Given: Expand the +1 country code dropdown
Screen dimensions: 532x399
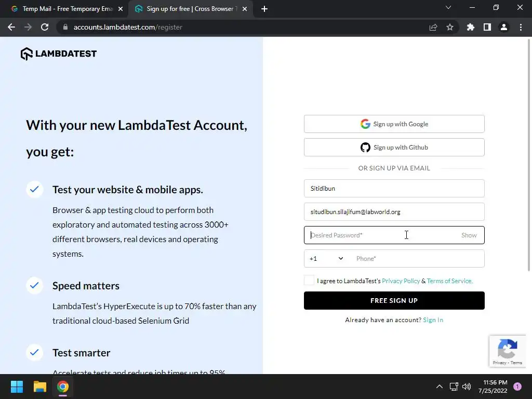Looking at the screenshot, I should click(x=326, y=259).
